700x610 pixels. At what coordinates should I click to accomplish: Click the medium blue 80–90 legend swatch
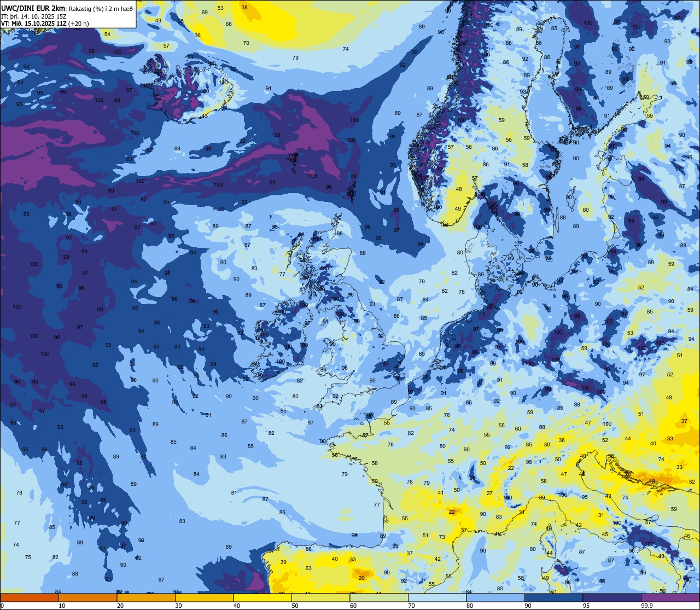click(495, 598)
